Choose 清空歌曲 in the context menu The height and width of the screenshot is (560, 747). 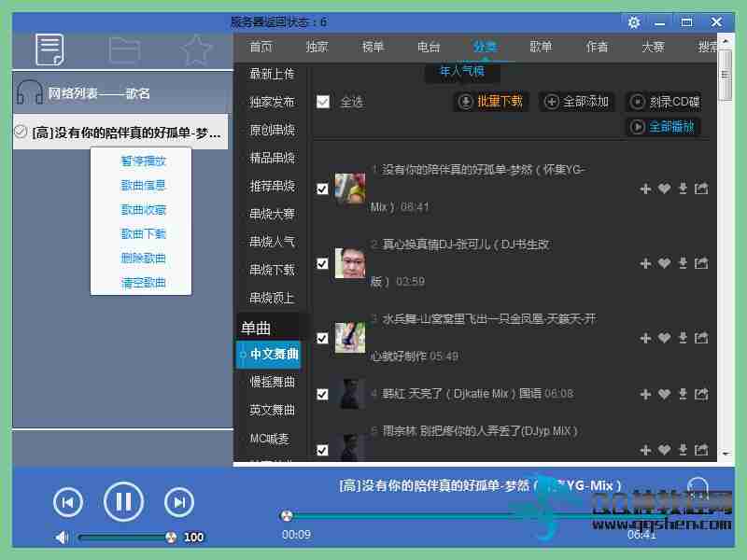(143, 283)
